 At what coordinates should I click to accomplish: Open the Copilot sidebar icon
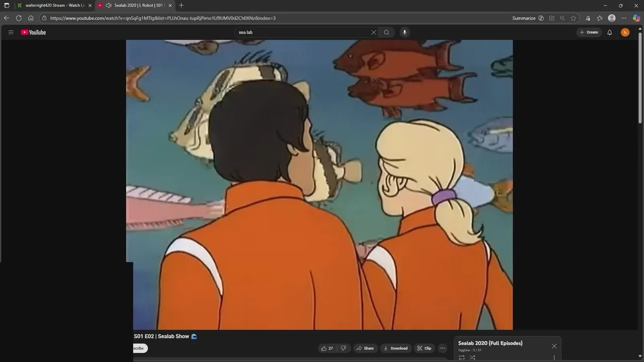point(636,18)
